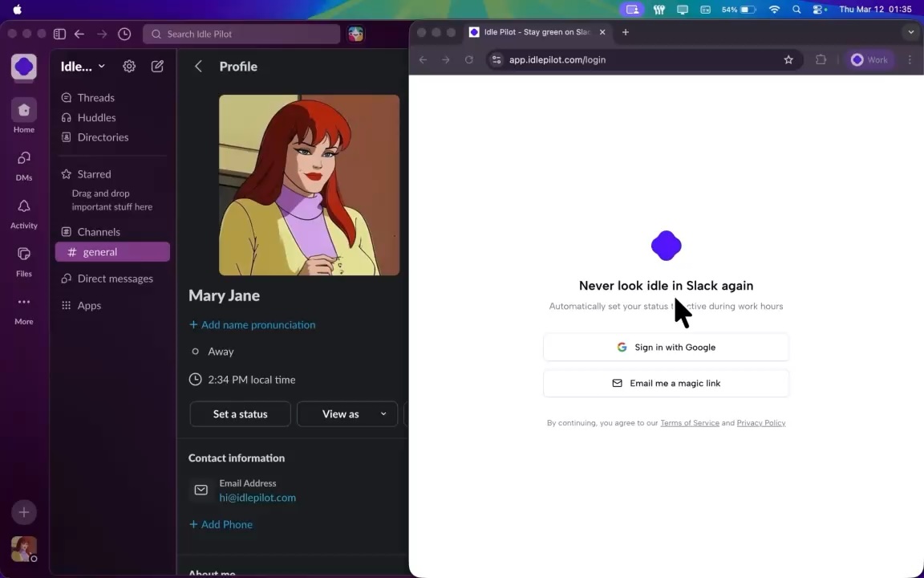Open Threads in the Slack sidebar

coord(96,97)
